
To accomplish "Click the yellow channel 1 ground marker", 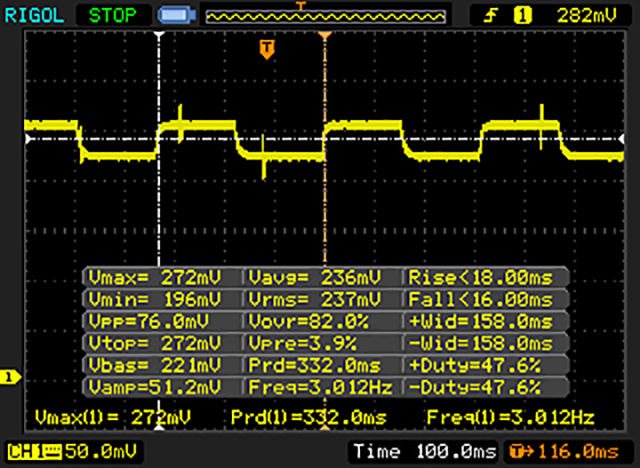I will coord(10,377).
